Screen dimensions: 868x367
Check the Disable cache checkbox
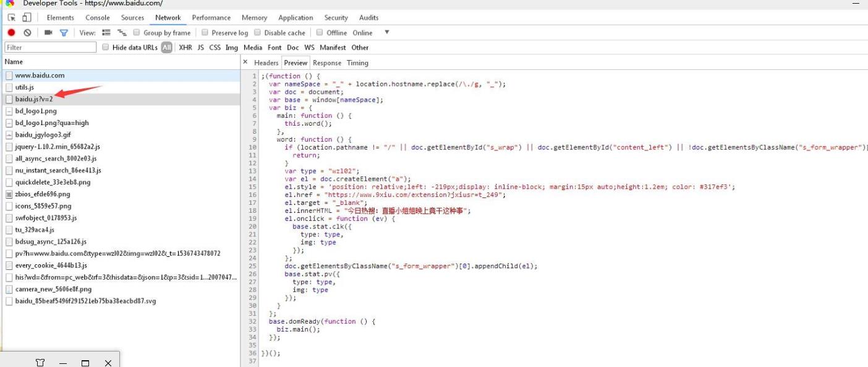coord(258,33)
